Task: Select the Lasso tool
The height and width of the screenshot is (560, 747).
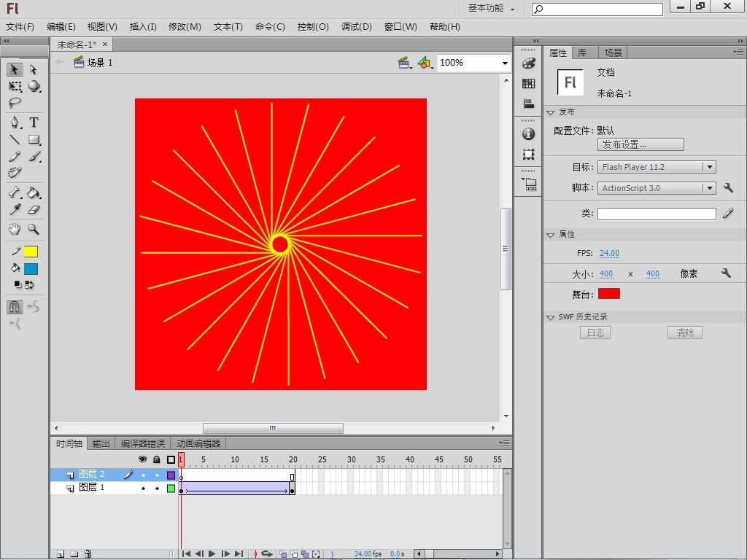Action: (15, 104)
